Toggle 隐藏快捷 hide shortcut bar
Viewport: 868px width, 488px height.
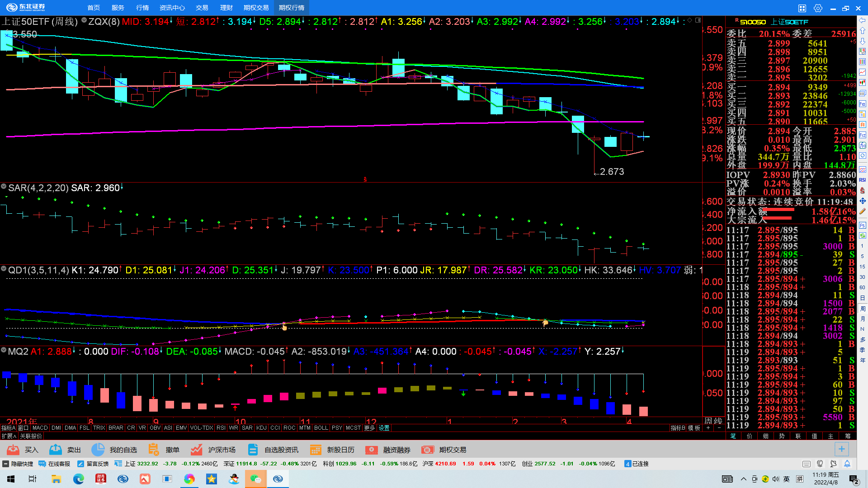click(18, 464)
